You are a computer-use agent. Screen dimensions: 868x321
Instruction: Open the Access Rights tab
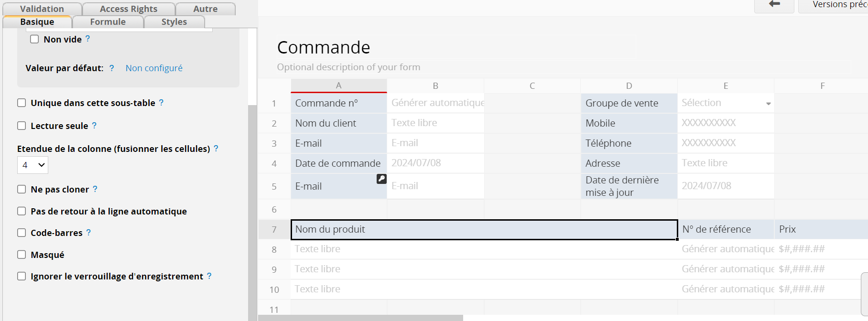coord(128,9)
